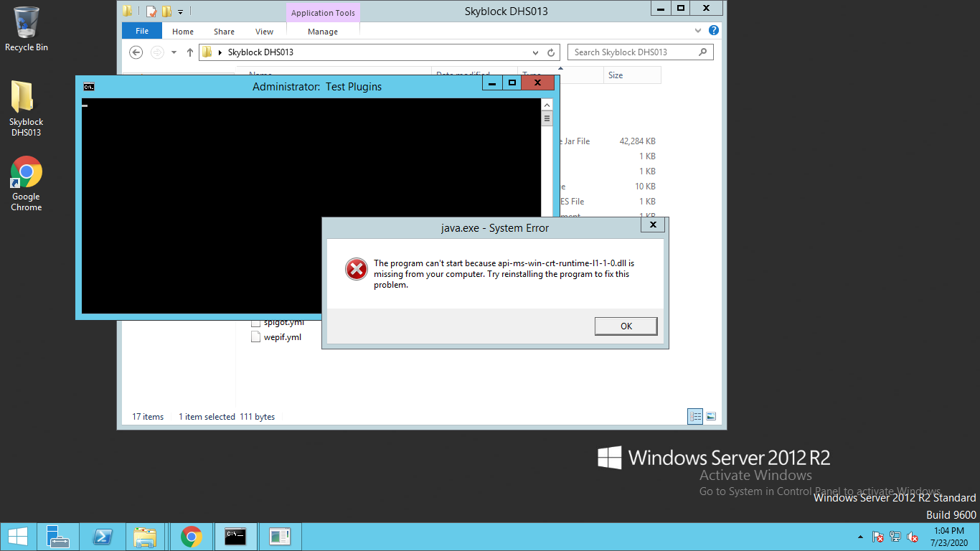Click the Properties icon in Quick Access Toolbar
The image size is (980, 551).
[151, 11]
